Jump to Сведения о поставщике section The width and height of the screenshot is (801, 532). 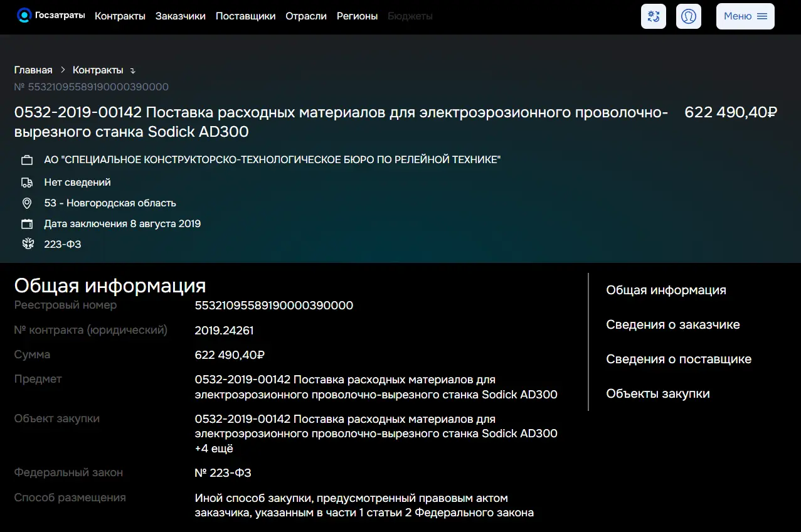point(679,359)
